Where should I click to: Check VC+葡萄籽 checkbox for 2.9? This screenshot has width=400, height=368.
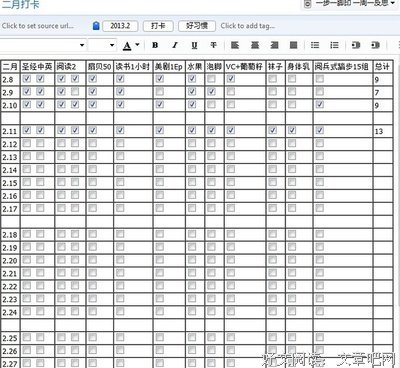[231, 91]
